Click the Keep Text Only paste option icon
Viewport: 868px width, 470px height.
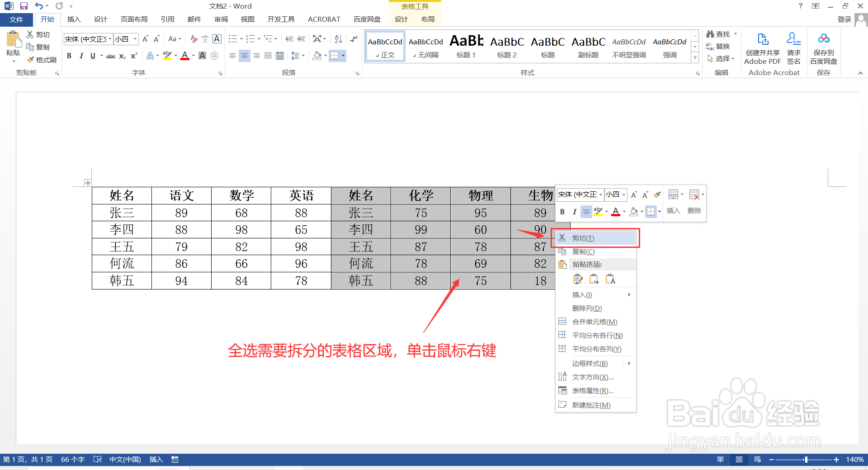[x=610, y=279]
